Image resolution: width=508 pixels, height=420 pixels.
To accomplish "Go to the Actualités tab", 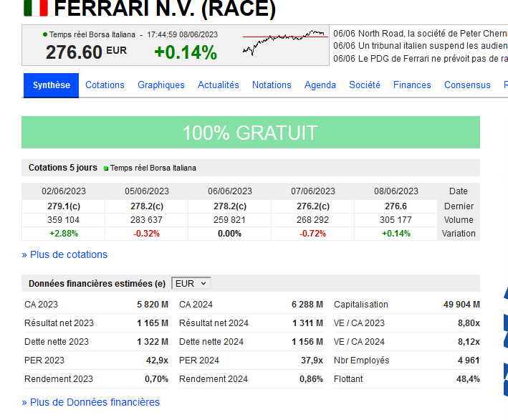I will click(x=219, y=85).
